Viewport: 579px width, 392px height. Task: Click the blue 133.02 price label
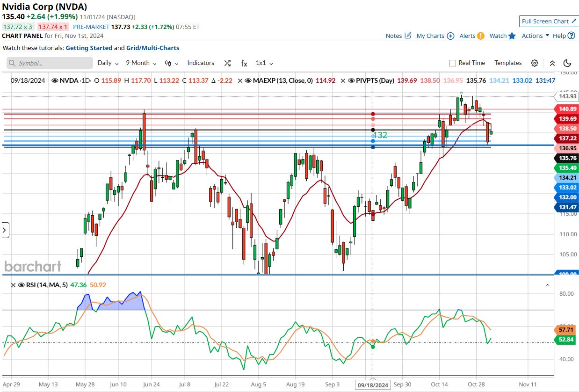pyautogui.click(x=566, y=188)
